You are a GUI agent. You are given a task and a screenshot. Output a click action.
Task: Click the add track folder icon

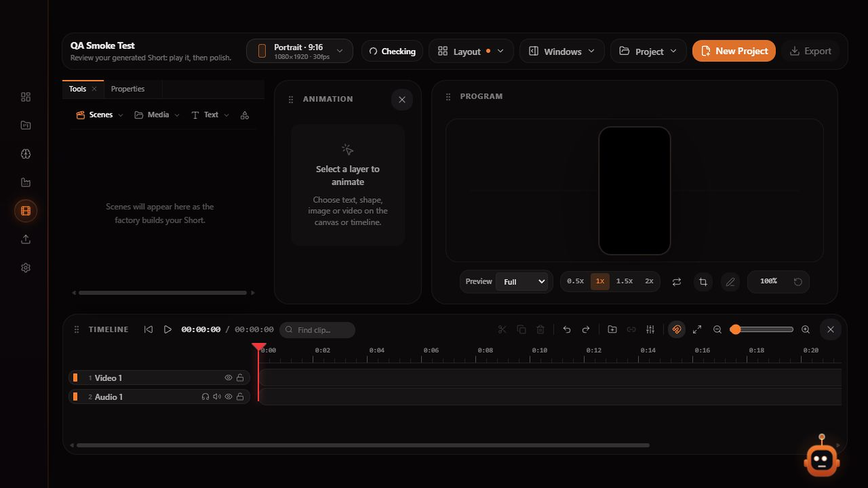coord(612,329)
